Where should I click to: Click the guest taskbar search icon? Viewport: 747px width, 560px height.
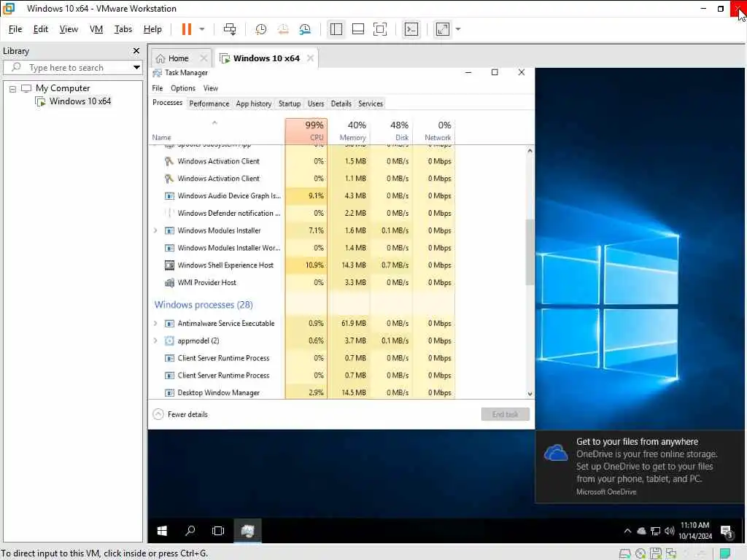(190, 531)
